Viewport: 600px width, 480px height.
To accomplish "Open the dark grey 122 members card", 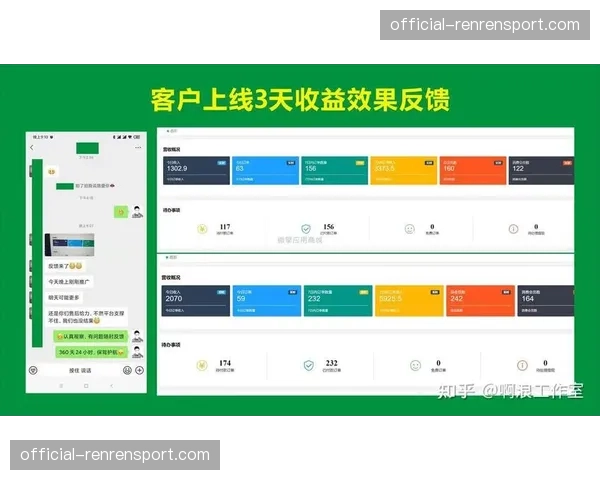I will coord(541,170).
